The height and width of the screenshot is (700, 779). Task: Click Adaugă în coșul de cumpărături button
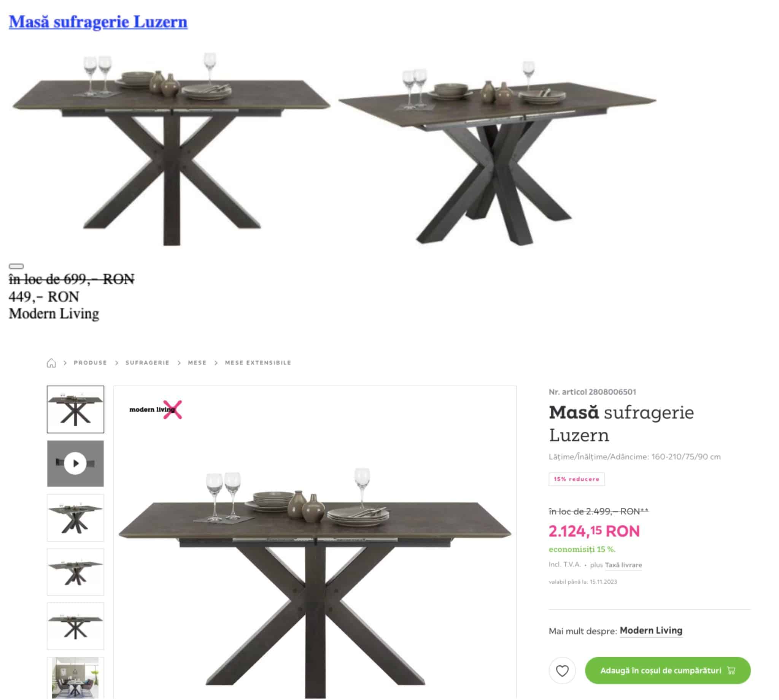[668, 671]
